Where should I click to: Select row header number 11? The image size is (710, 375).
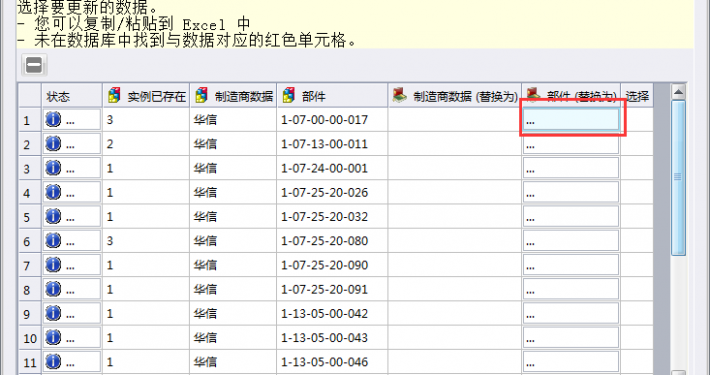[30, 362]
